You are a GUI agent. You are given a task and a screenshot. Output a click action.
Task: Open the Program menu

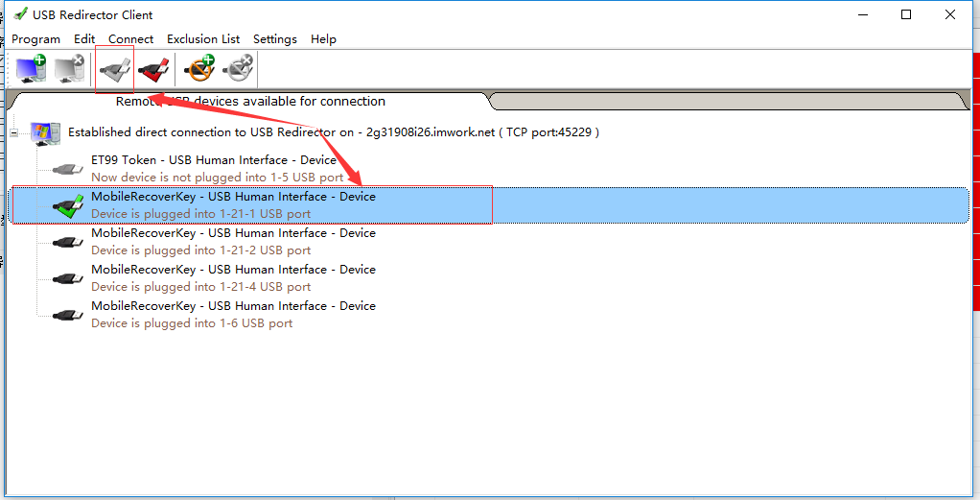(35, 38)
